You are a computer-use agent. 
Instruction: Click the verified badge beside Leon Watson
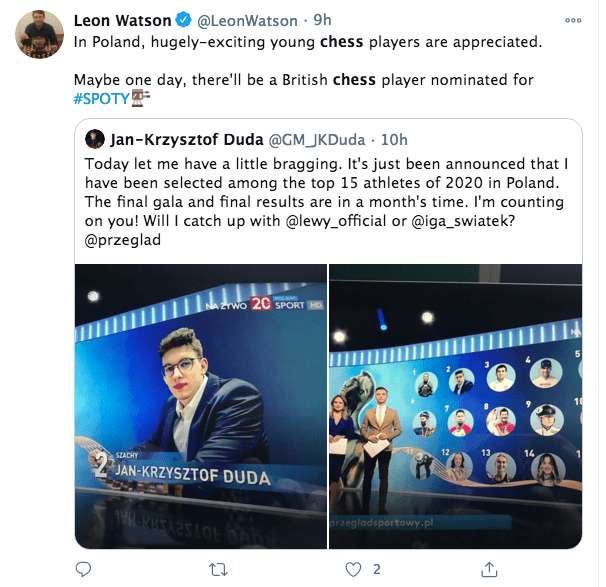(184, 20)
